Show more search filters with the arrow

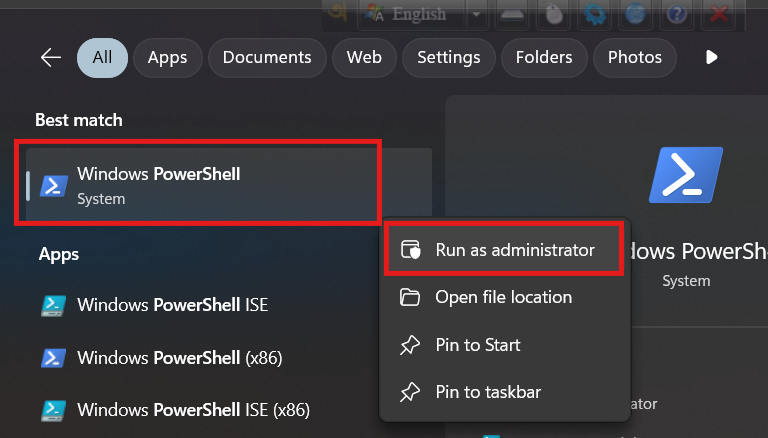point(712,58)
